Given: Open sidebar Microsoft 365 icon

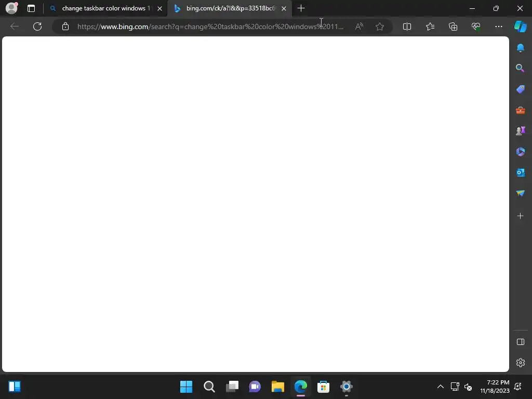Looking at the screenshot, I should click(521, 152).
